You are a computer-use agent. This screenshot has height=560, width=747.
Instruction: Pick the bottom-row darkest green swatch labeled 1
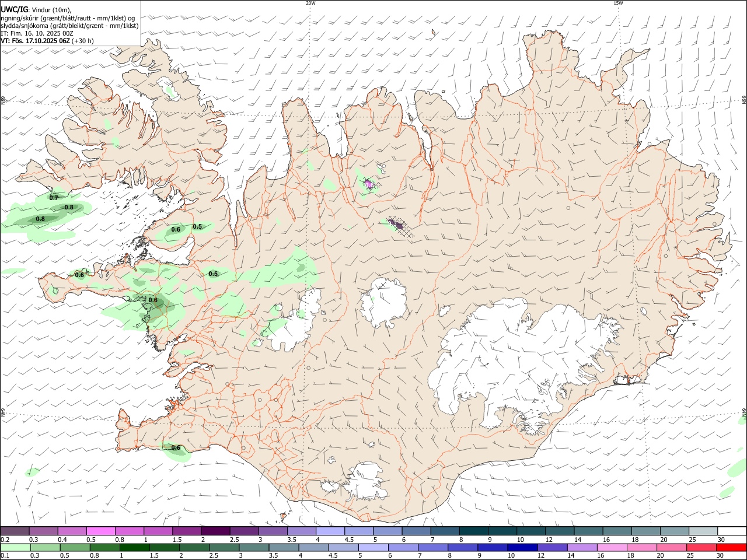[x=134, y=547]
